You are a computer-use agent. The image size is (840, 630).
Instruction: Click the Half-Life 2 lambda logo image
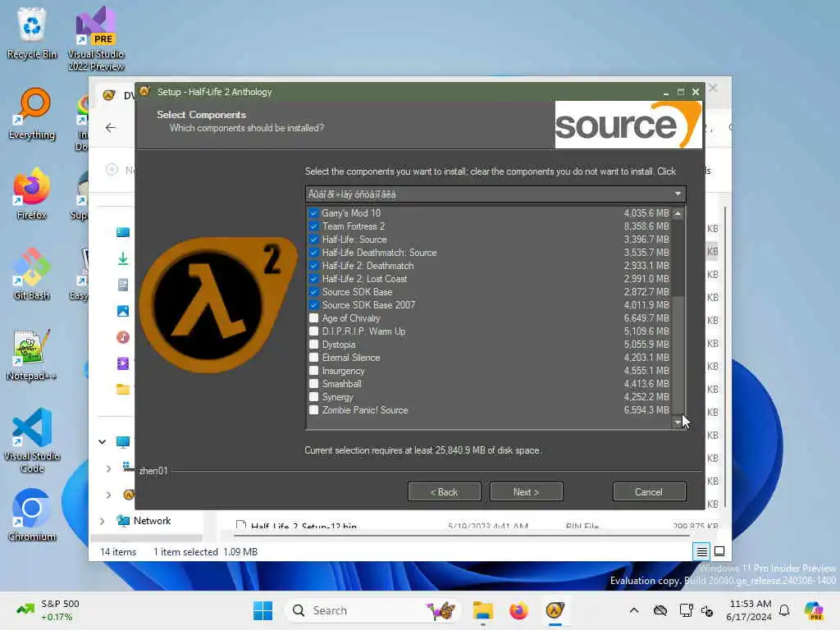pyautogui.click(x=217, y=304)
